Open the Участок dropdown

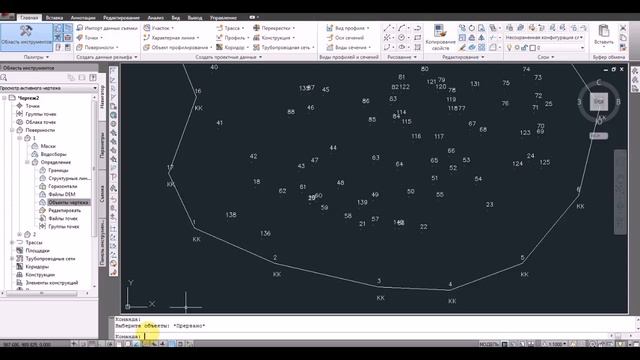click(159, 28)
